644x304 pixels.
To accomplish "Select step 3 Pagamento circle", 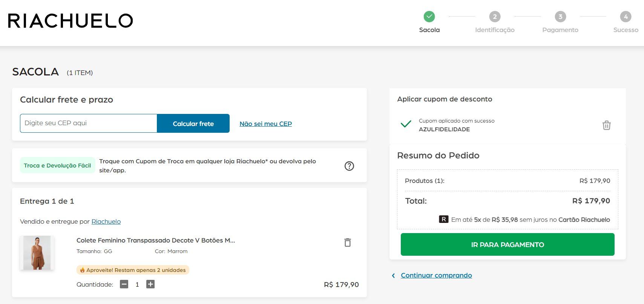I will click(560, 17).
